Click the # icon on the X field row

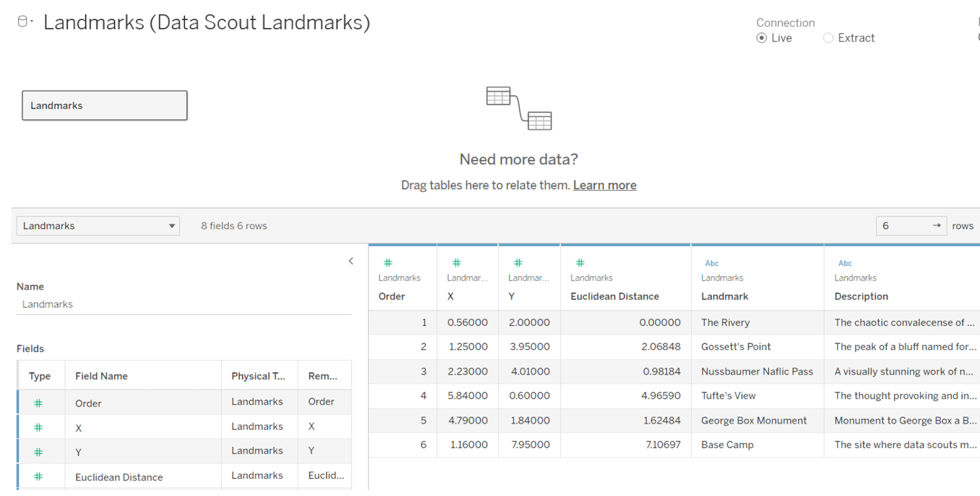(39, 427)
